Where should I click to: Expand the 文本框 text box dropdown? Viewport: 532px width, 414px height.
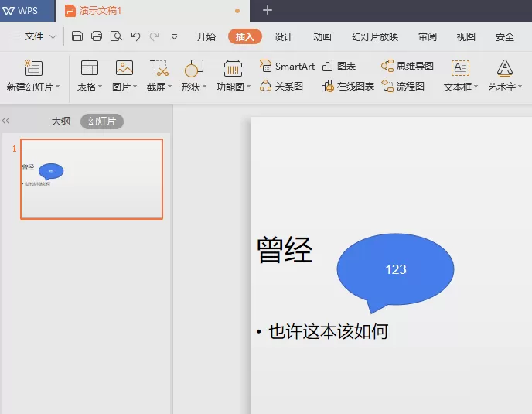(x=476, y=87)
